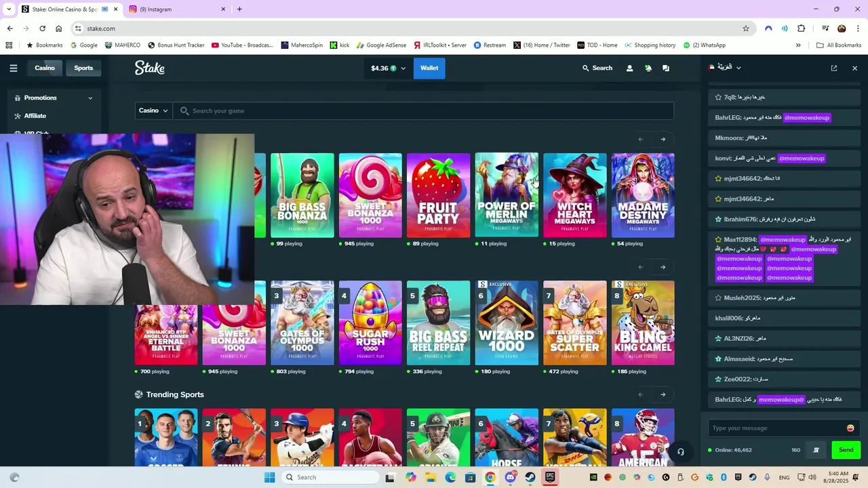The width and height of the screenshot is (868, 488).
Task: Open YouTube Broadcast bookmark
Action: pos(242,45)
